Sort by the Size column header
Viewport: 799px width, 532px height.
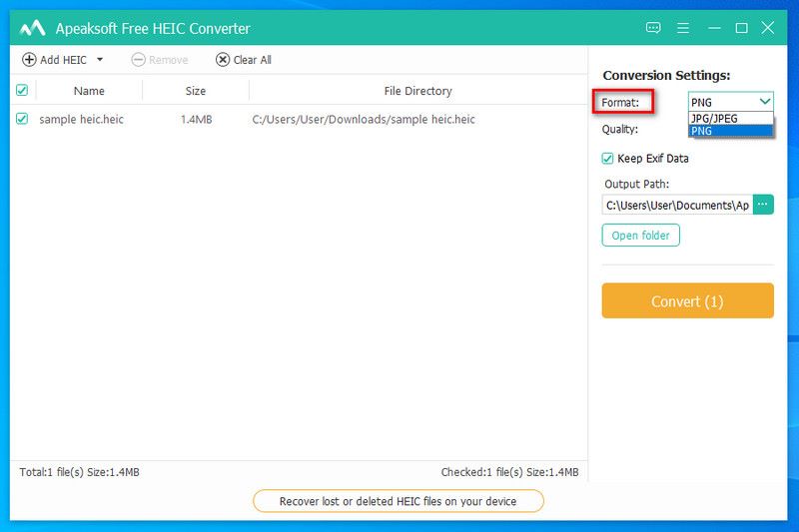point(196,91)
